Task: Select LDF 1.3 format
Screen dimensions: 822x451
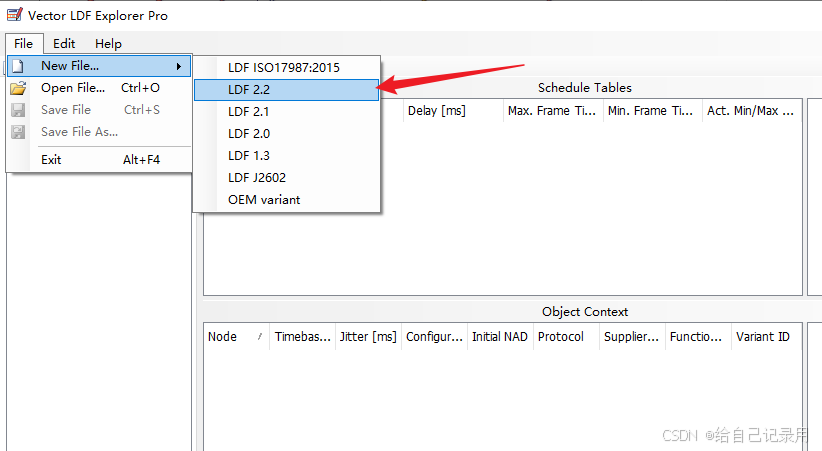Action: point(286,156)
